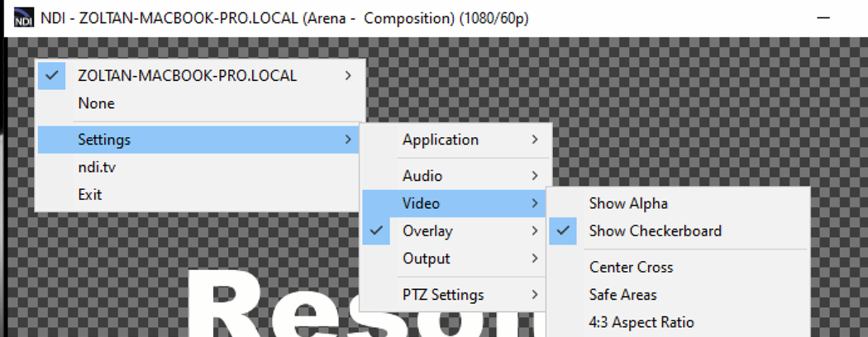Turn on Safe Areas overlay
This screenshot has height=337, width=868.
pyautogui.click(x=623, y=295)
